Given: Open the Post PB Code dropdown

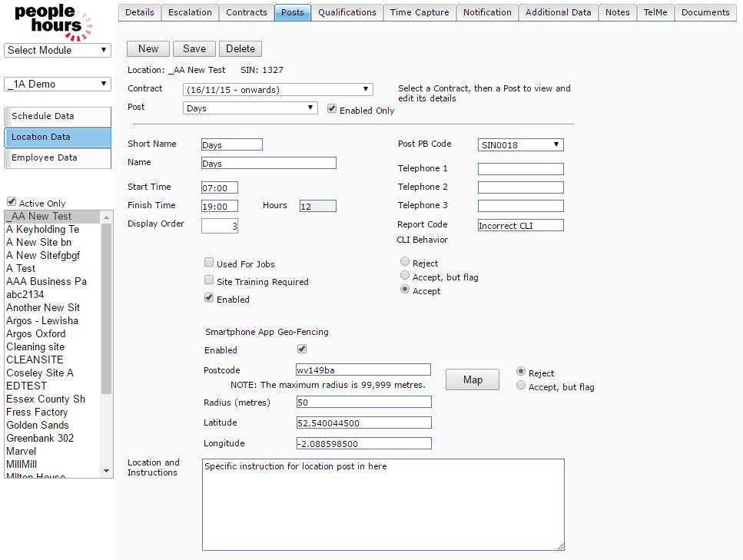Looking at the screenshot, I should (x=520, y=144).
